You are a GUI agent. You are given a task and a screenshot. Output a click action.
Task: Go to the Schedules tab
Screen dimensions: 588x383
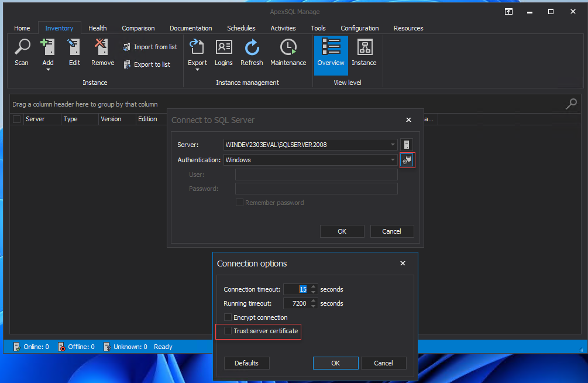(x=241, y=28)
